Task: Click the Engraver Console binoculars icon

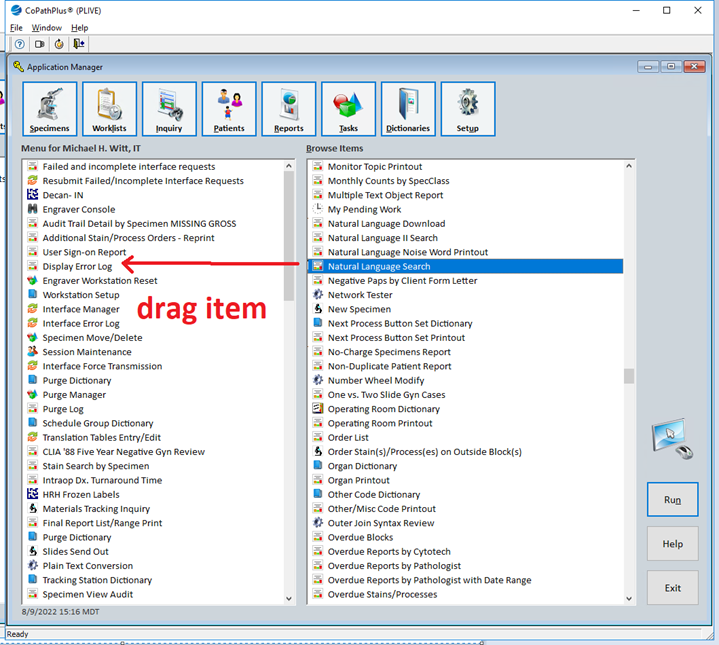Action: tap(33, 209)
